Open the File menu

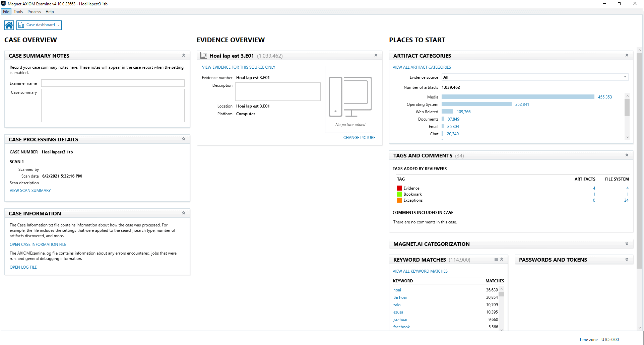6,12
